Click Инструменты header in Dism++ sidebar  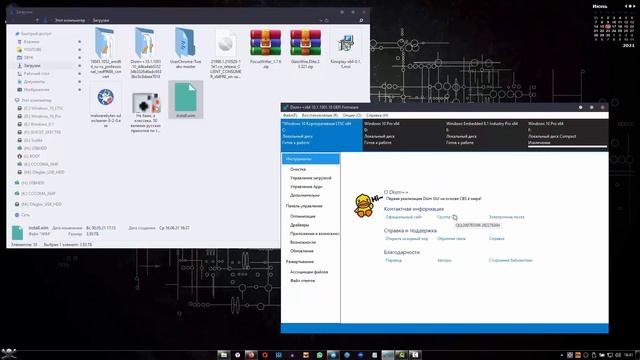(311, 159)
